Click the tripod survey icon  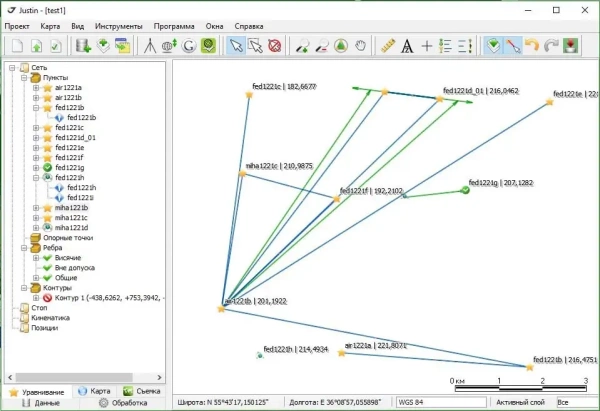click(x=150, y=46)
